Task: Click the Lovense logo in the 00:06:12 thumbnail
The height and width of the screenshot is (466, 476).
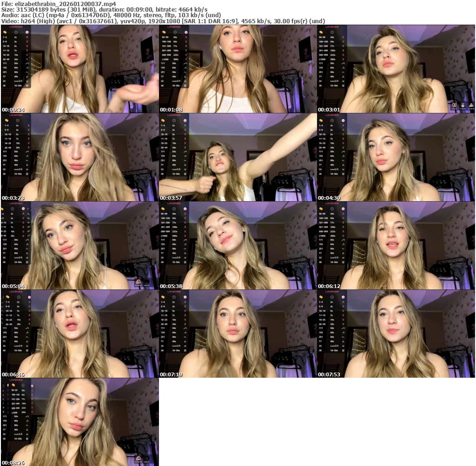Action: point(332,203)
